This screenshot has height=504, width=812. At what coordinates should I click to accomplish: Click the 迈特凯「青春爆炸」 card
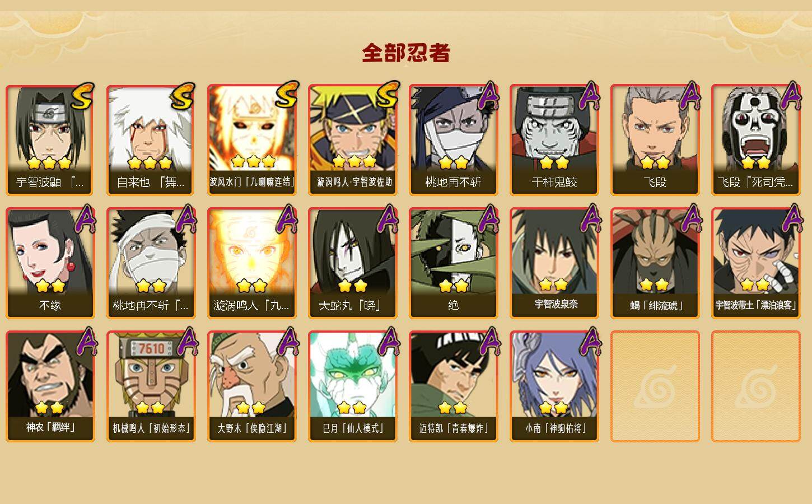(x=454, y=386)
